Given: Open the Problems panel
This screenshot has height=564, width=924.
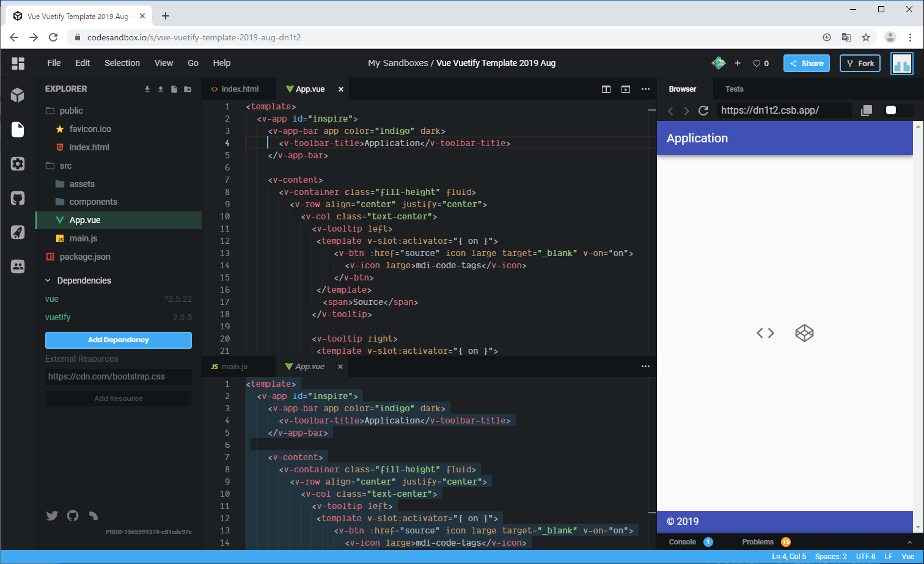Looking at the screenshot, I should click(x=766, y=542).
